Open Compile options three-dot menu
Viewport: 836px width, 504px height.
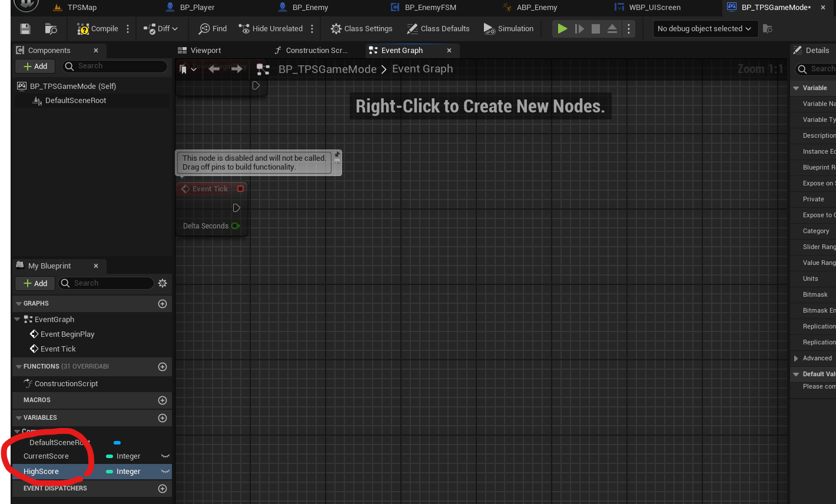pos(128,29)
